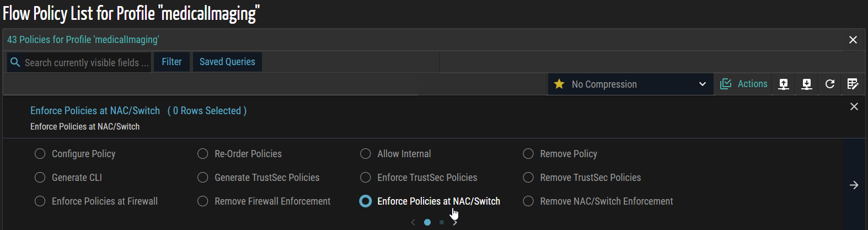Click the Filter button
Screen dimensions: 868x230
point(172,62)
